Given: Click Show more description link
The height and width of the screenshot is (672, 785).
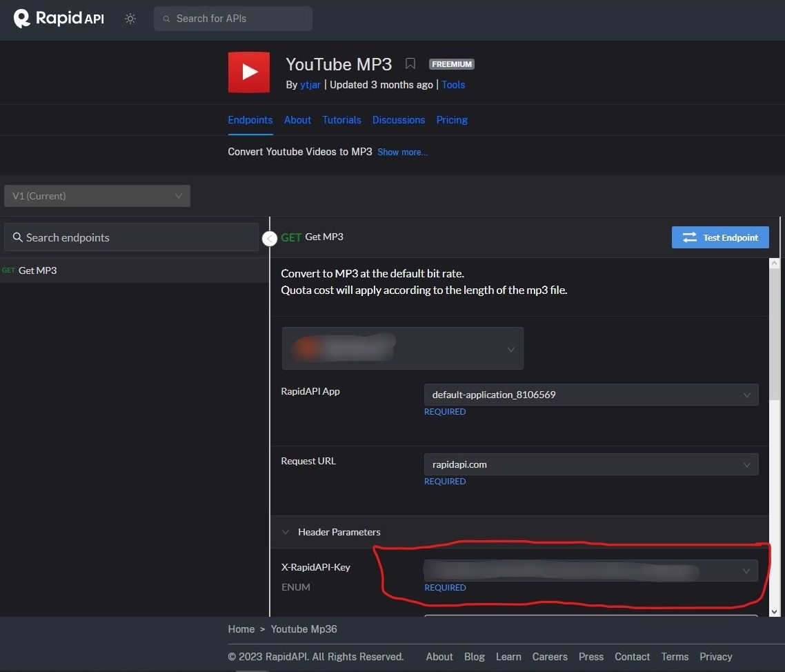Looking at the screenshot, I should tap(403, 152).
